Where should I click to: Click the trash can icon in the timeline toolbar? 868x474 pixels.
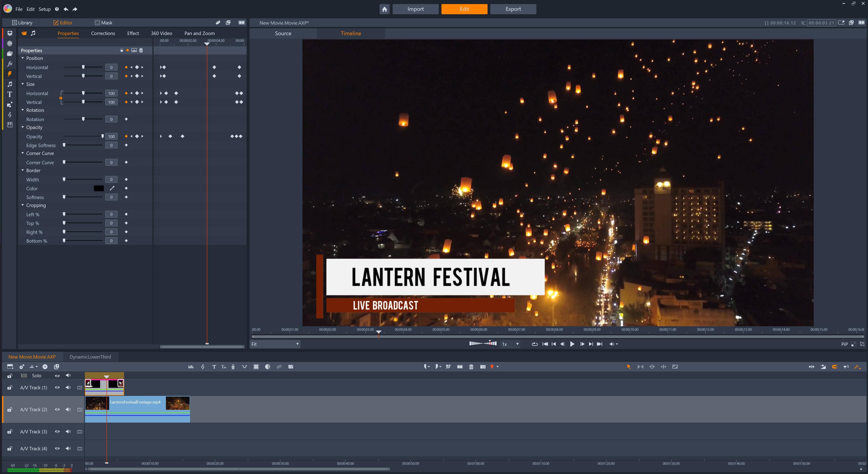[471, 366]
